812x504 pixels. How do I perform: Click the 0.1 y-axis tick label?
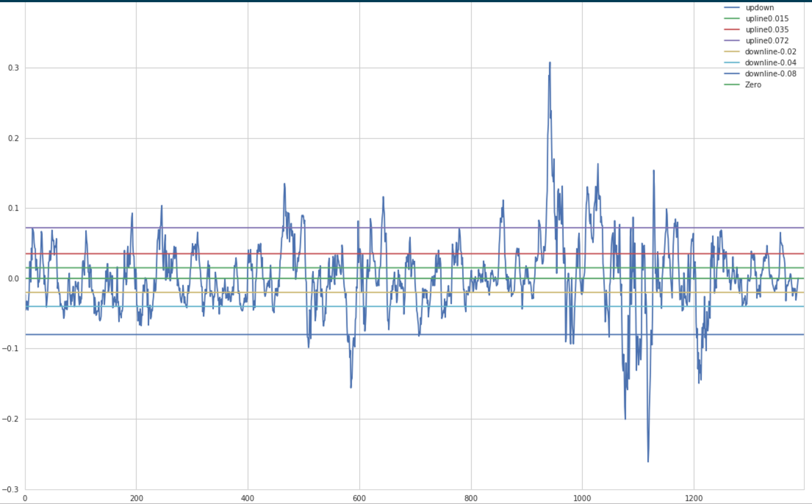pos(13,208)
